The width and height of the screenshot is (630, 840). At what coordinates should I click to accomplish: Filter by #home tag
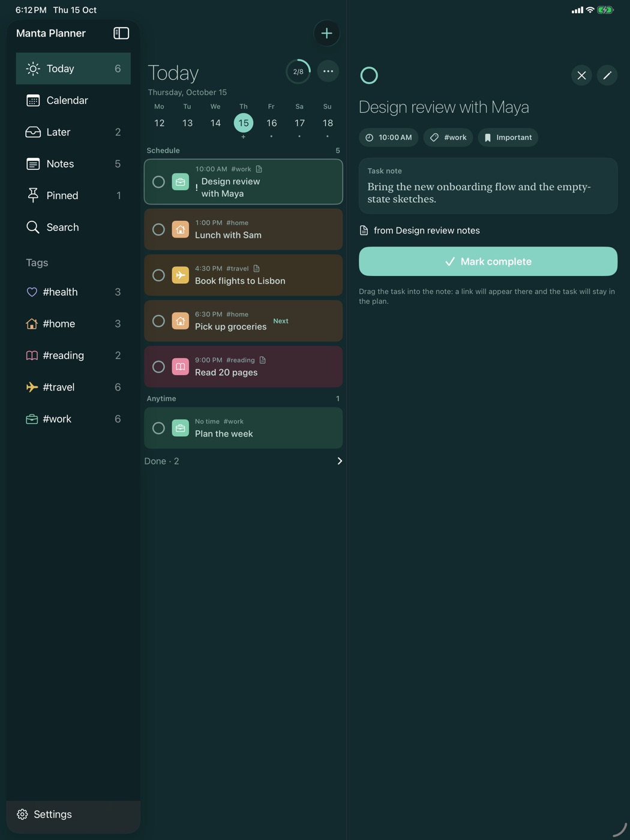click(x=73, y=323)
